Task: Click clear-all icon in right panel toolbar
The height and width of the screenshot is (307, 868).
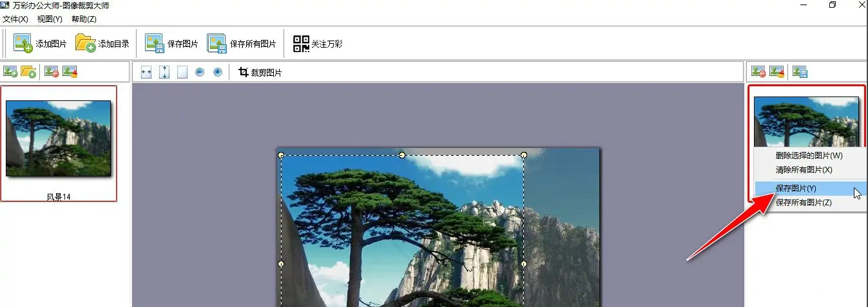Action: click(777, 72)
